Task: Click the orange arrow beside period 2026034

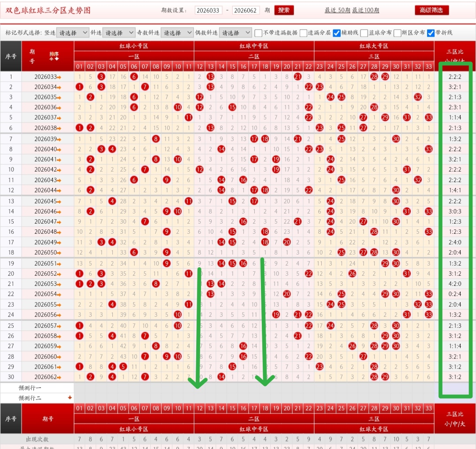Action: pyautogui.click(x=59, y=87)
